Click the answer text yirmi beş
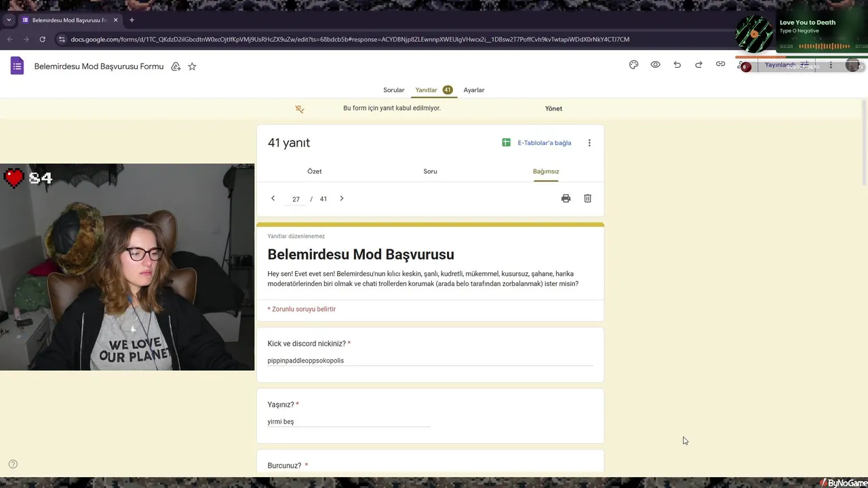The width and height of the screenshot is (868, 488). pyautogui.click(x=281, y=422)
